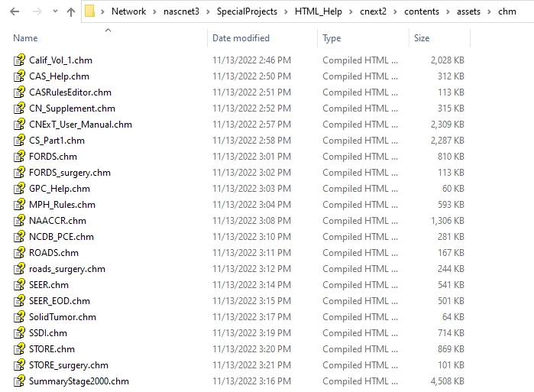Click the SEER.chm help file icon

tap(19, 284)
